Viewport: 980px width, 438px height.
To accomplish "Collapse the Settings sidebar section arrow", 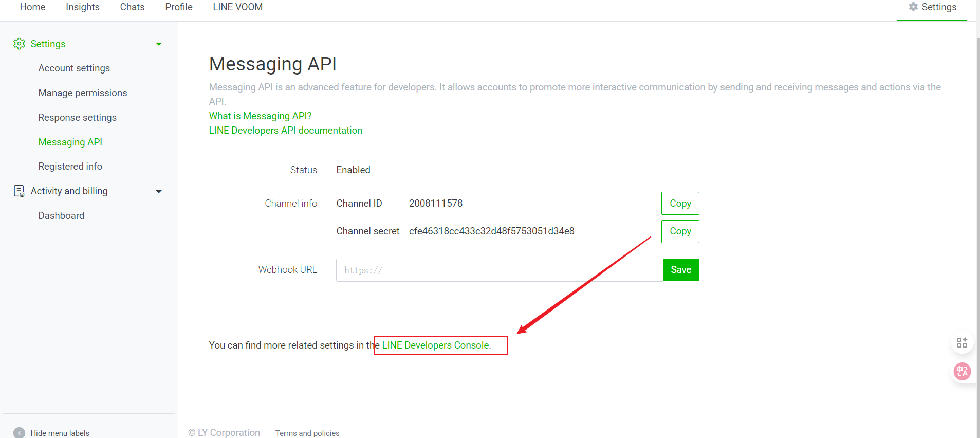I will coord(159,44).
